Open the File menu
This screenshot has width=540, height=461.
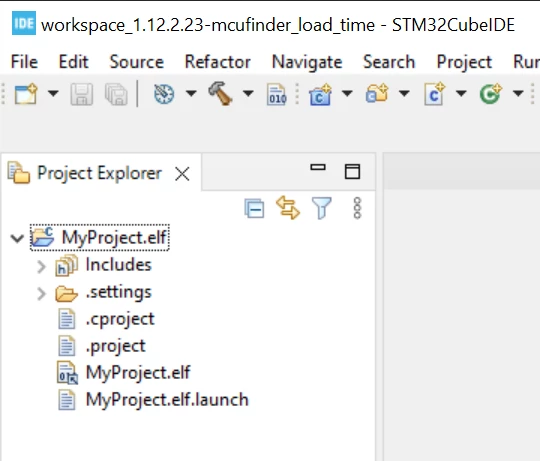24,62
